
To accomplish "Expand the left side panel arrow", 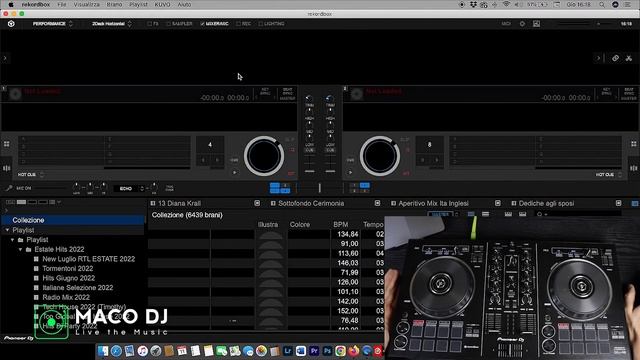I will coord(5,58).
